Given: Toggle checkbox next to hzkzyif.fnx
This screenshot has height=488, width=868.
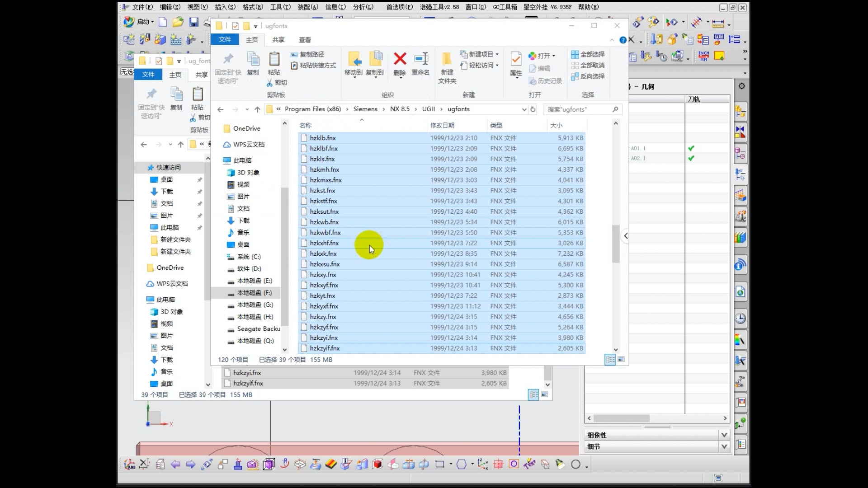Looking at the screenshot, I should click(304, 348).
